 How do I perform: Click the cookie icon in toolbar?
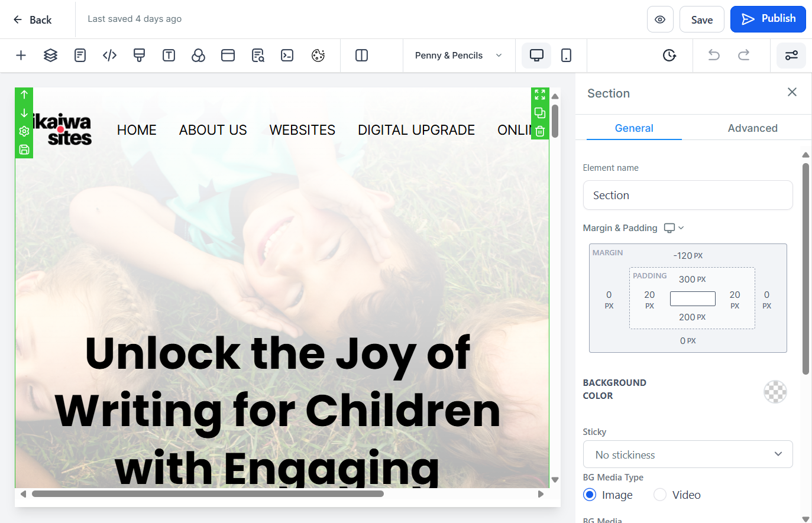point(318,56)
